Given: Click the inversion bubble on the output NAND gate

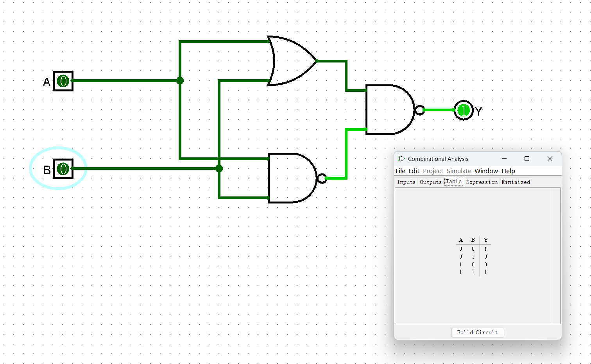Looking at the screenshot, I should [419, 110].
